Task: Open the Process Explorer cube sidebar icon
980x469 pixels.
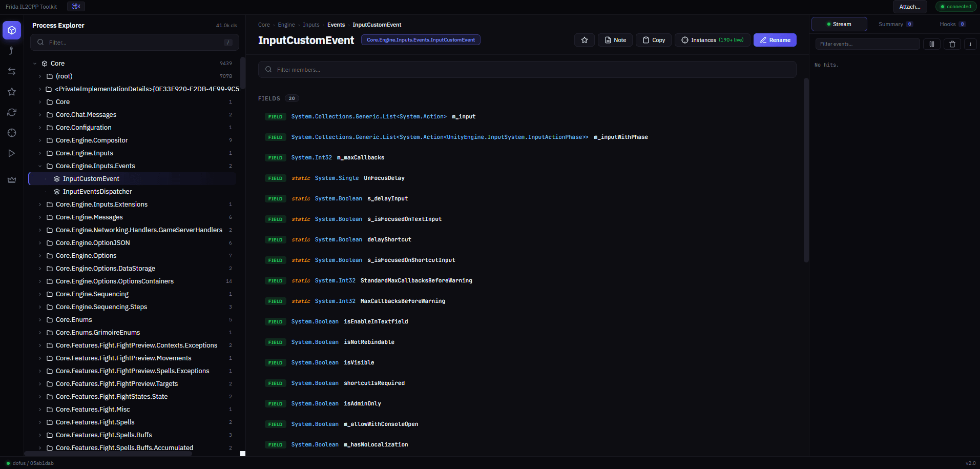Action: coord(12,30)
